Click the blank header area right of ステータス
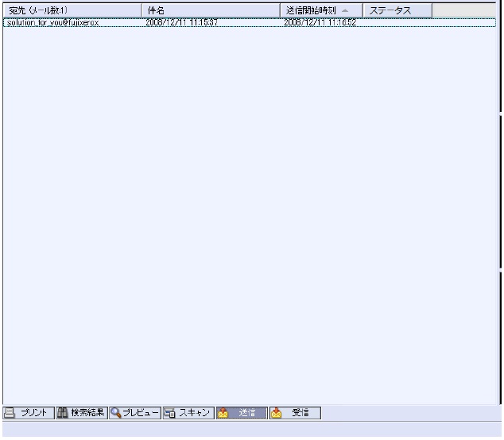The width and height of the screenshot is (504, 440). [x=465, y=10]
